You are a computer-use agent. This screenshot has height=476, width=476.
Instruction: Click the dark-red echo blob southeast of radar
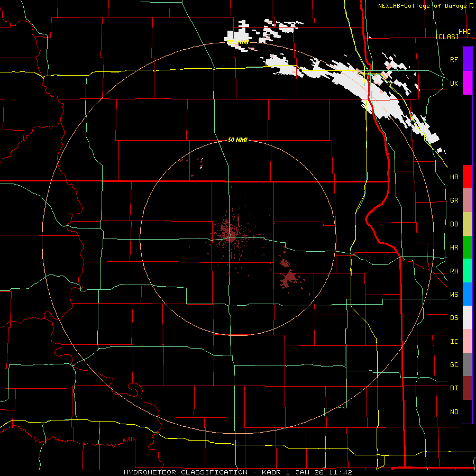click(x=289, y=278)
